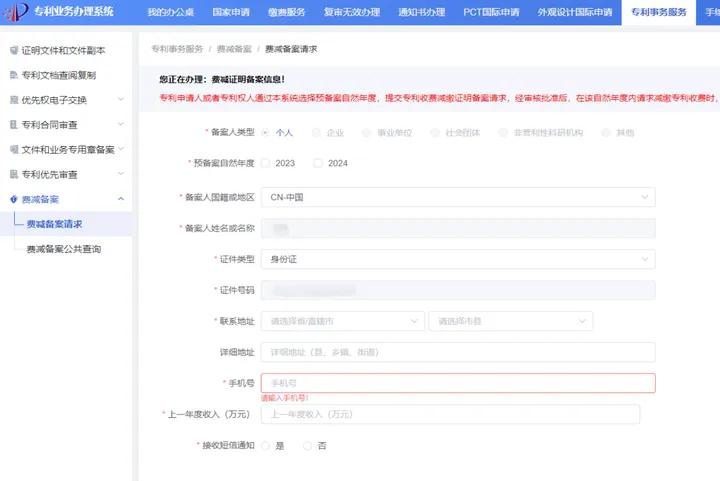Click 专利事务服务 in the breadcrumb
720x481 pixels.
177,49
